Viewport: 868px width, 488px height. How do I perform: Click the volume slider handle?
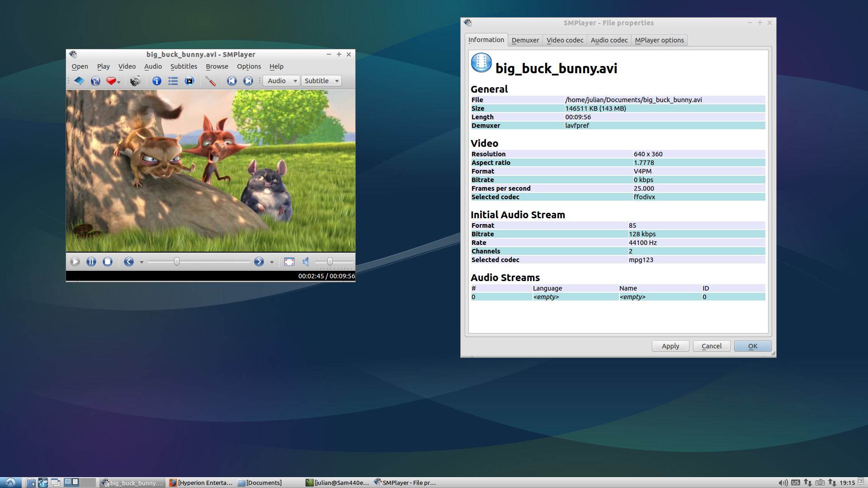[x=330, y=262]
